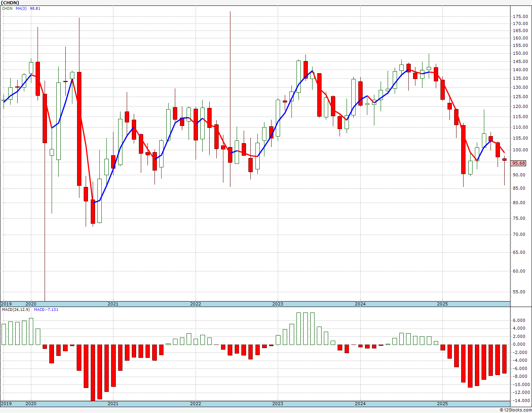
Task: Select the 60.00 price axis label
Action: (519, 271)
